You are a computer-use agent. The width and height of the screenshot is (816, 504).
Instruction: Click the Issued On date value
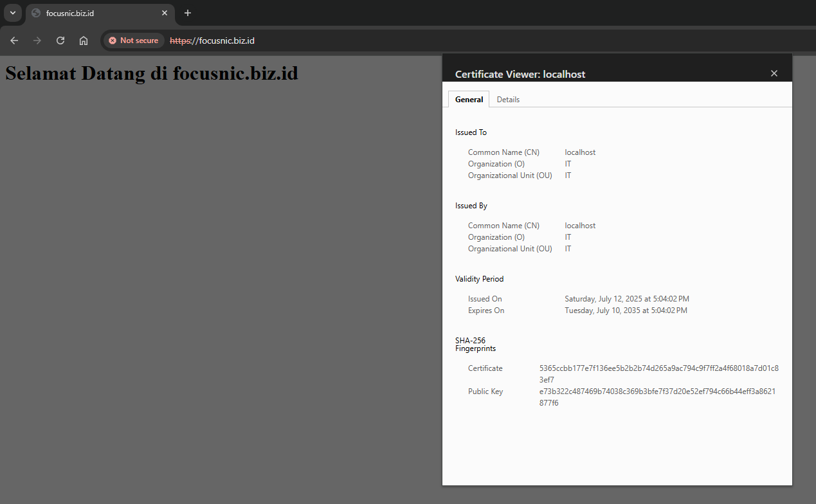pos(626,299)
